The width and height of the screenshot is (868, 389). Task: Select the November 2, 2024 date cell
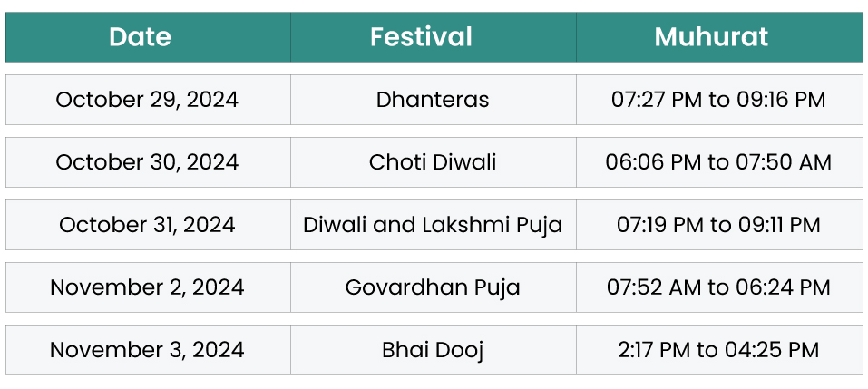pyautogui.click(x=147, y=287)
